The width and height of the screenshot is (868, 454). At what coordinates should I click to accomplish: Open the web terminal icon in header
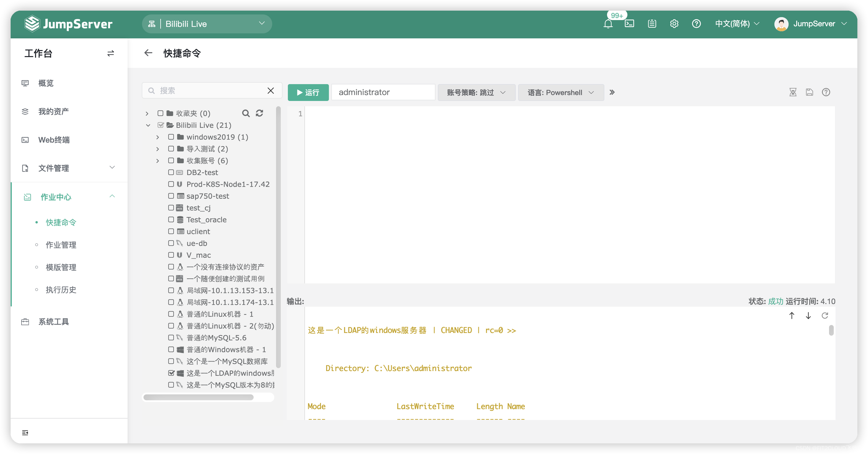point(629,24)
